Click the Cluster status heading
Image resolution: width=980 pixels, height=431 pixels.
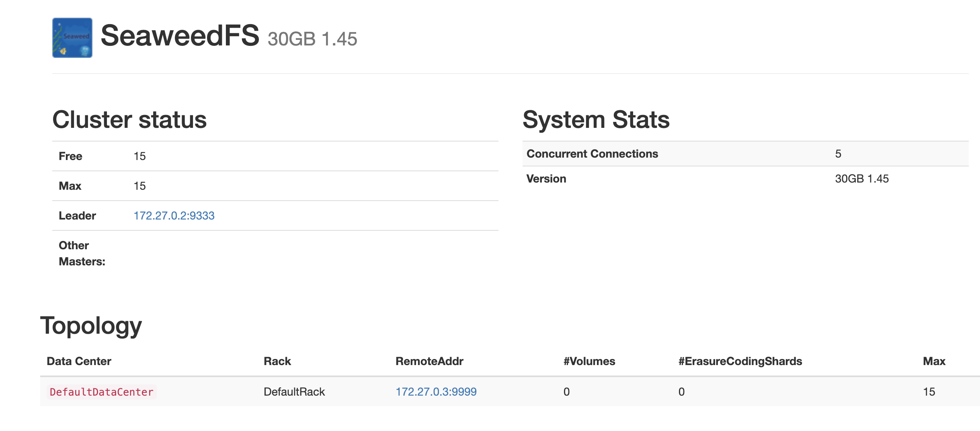(x=129, y=119)
